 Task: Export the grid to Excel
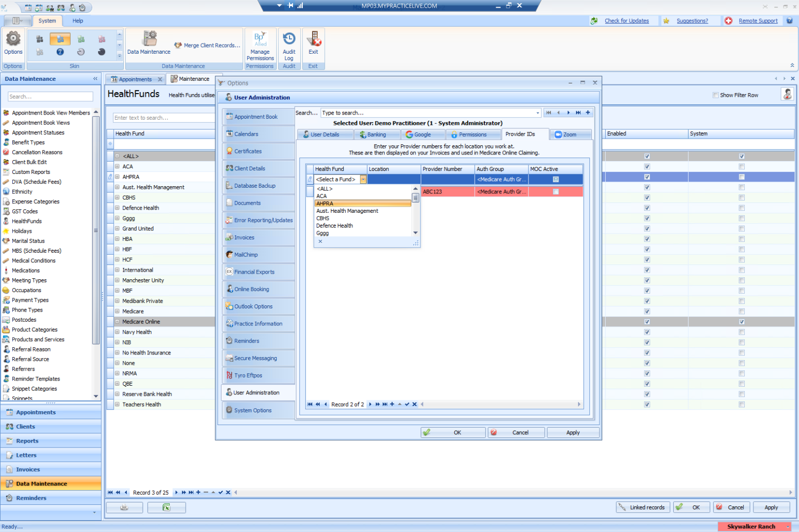click(167, 507)
